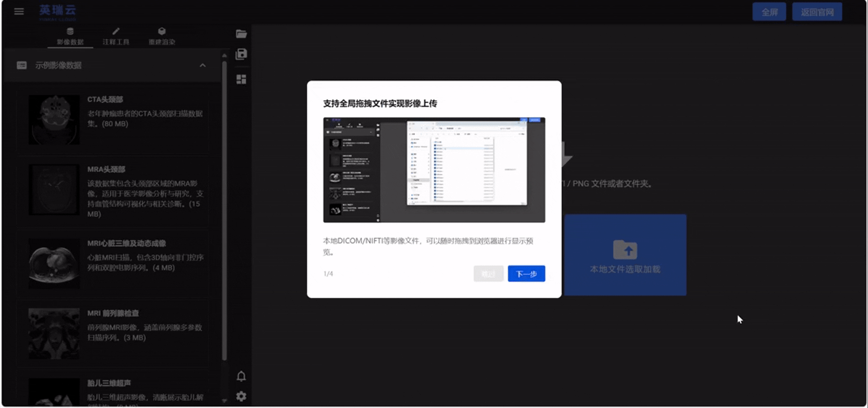The width and height of the screenshot is (868, 408).
Task: Switch to the 影像数据 tab
Action: [70, 36]
